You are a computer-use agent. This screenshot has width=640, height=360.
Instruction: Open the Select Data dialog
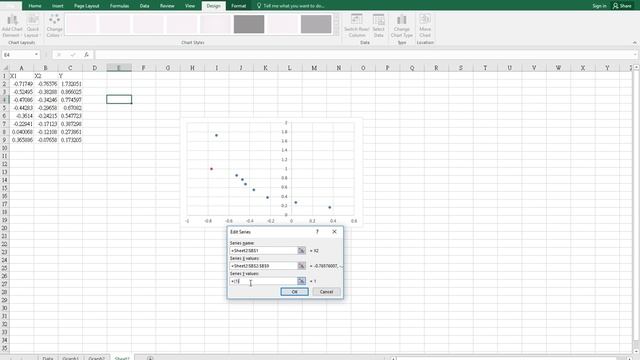pyautogui.click(x=378, y=26)
